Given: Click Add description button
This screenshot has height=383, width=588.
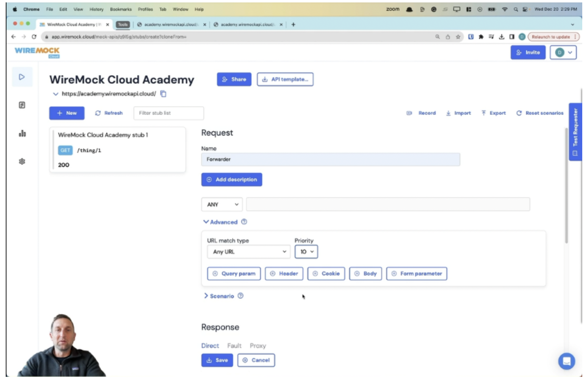Looking at the screenshot, I should point(232,180).
